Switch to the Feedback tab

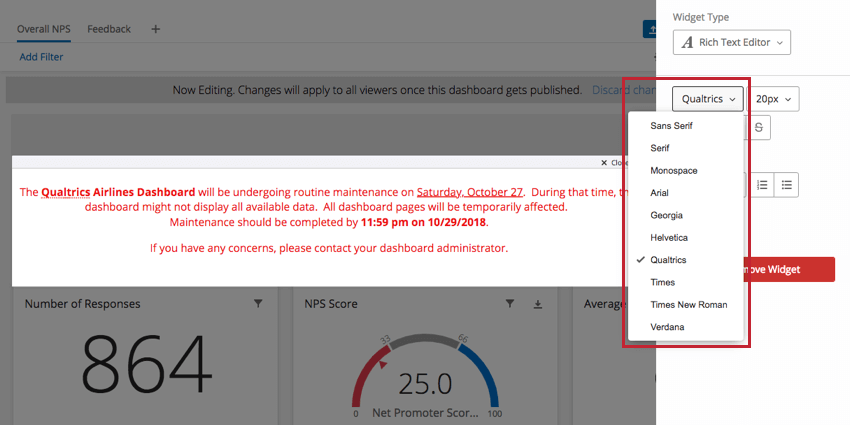click(109, 29)
